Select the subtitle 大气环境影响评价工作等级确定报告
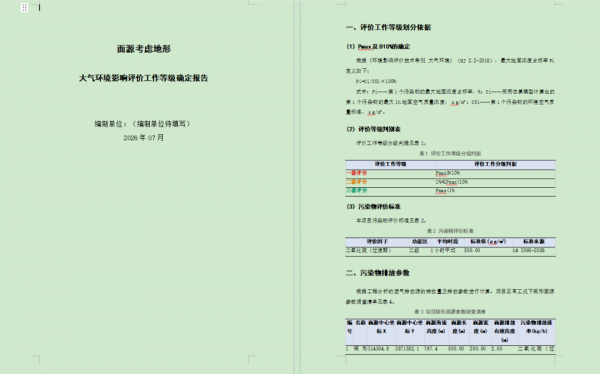The image size is (600, 374). [143, 78]
